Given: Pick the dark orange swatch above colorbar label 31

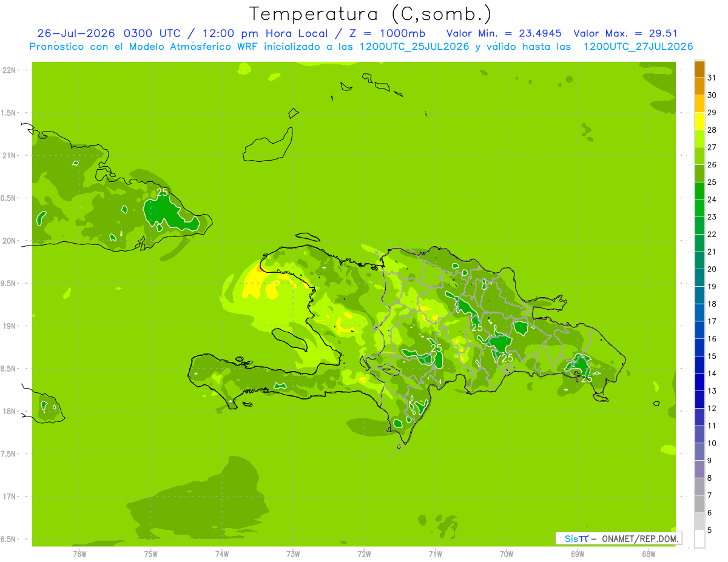Looking at the screenshot, I should coord(699,69).
